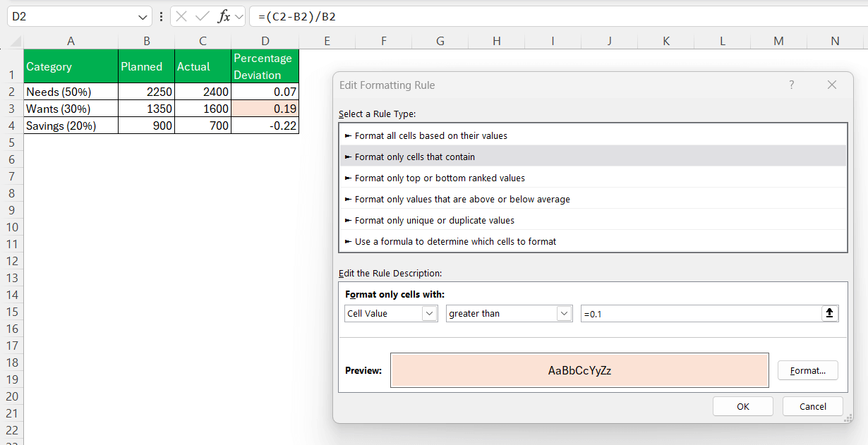The height and width of the screenshot is (445, 868).
Task: Select column A header
Action: tap(71, 41)
